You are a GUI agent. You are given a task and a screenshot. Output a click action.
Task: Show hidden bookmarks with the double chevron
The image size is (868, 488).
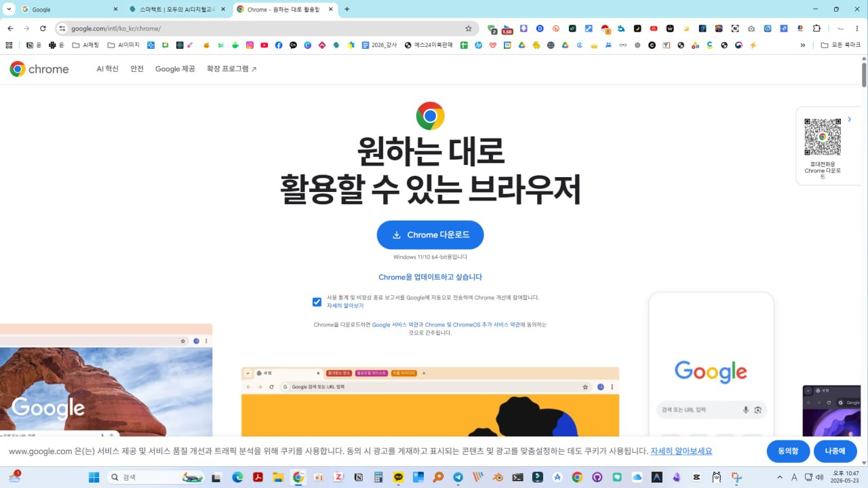tap(803, 45)
